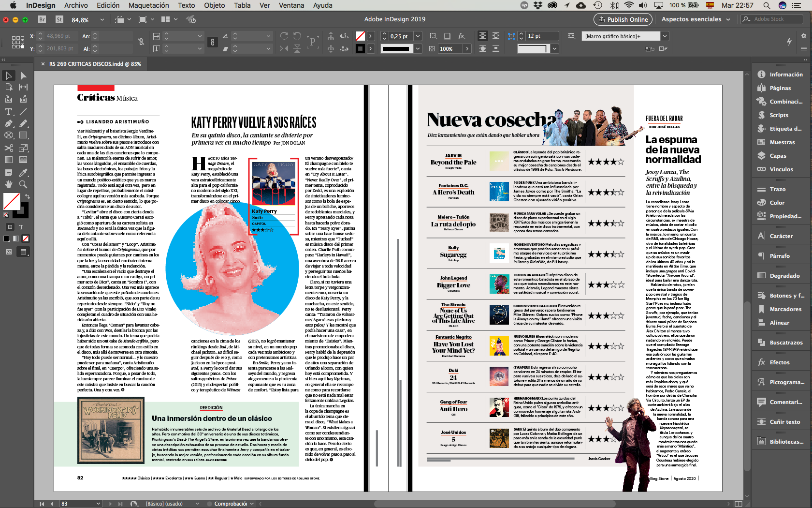Swap fill and stroke arrow
812x508 pixels.
27,196
